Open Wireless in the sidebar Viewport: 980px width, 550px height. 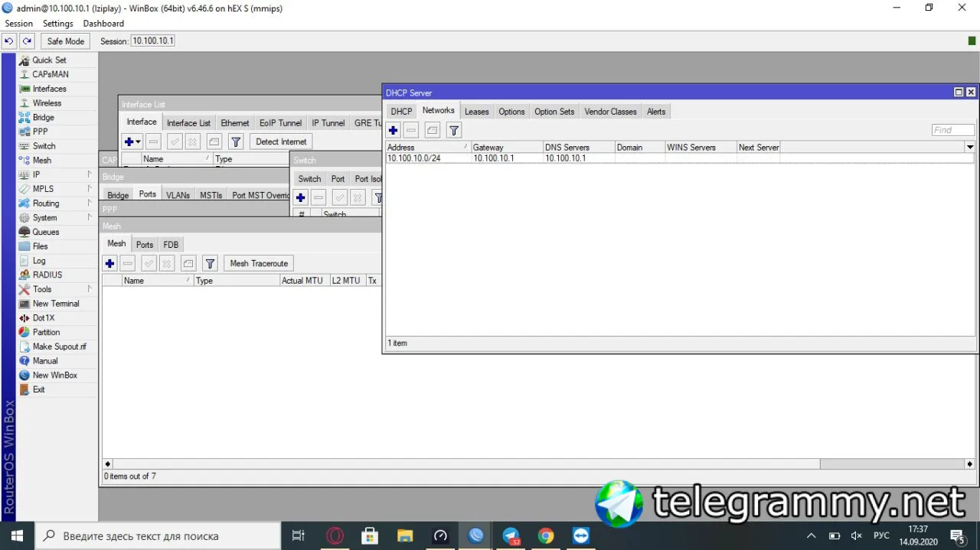[x=47, y=103]
